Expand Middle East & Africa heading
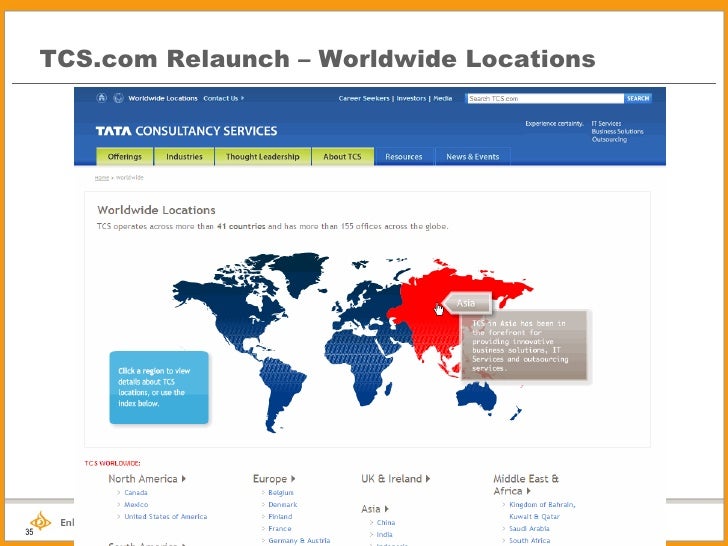Screen dimensions: 728x546 click(x=526, y=485)
